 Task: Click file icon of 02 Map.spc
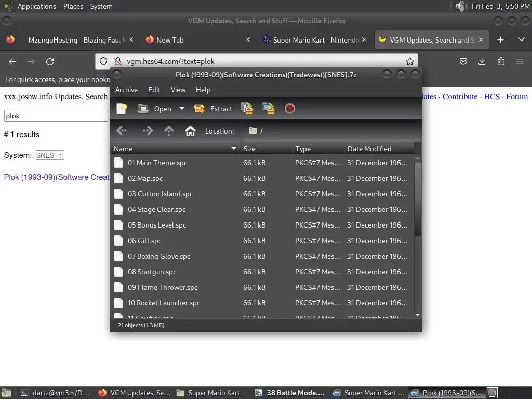pyautogui.click(x=118, y=179)
